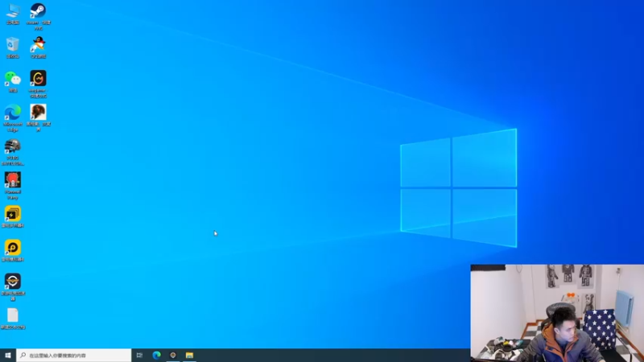Open the Windows Start menu
This screenshot has height=362, width=644.
click(x=8, y=356)
